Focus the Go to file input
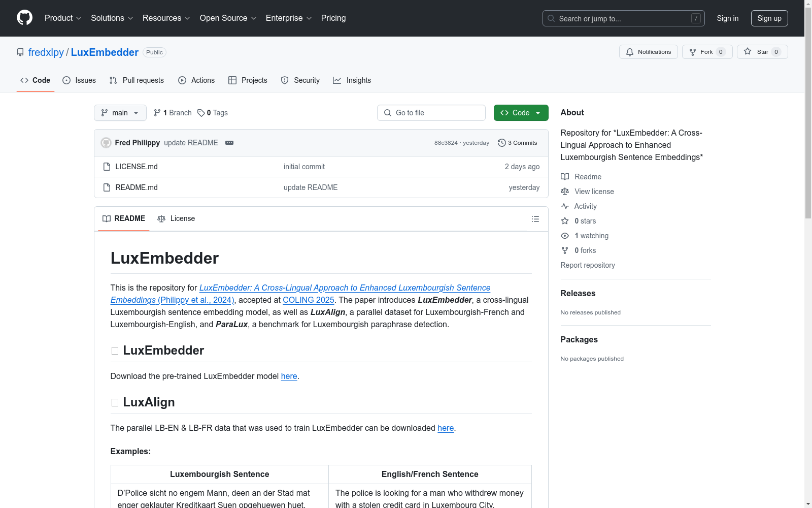The image size is (812, 508). tap(431, 113)
